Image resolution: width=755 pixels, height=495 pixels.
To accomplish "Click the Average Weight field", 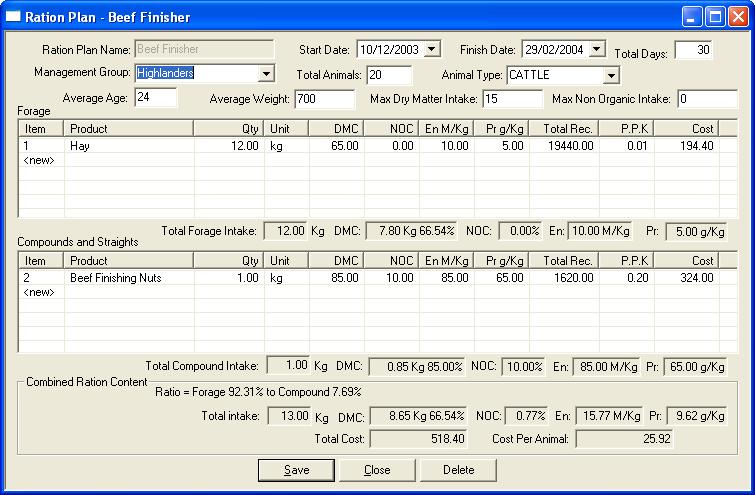I will click(x=325, y=99).
